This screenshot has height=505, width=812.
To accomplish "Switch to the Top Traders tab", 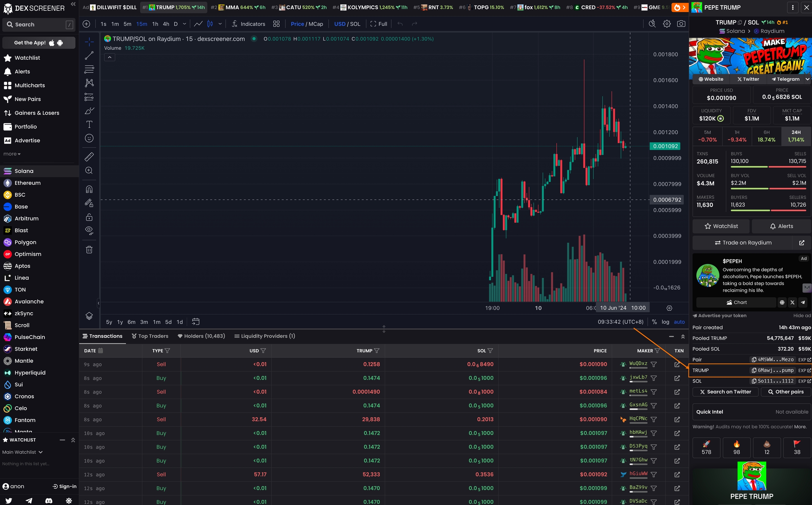I will tap(150, 336).
